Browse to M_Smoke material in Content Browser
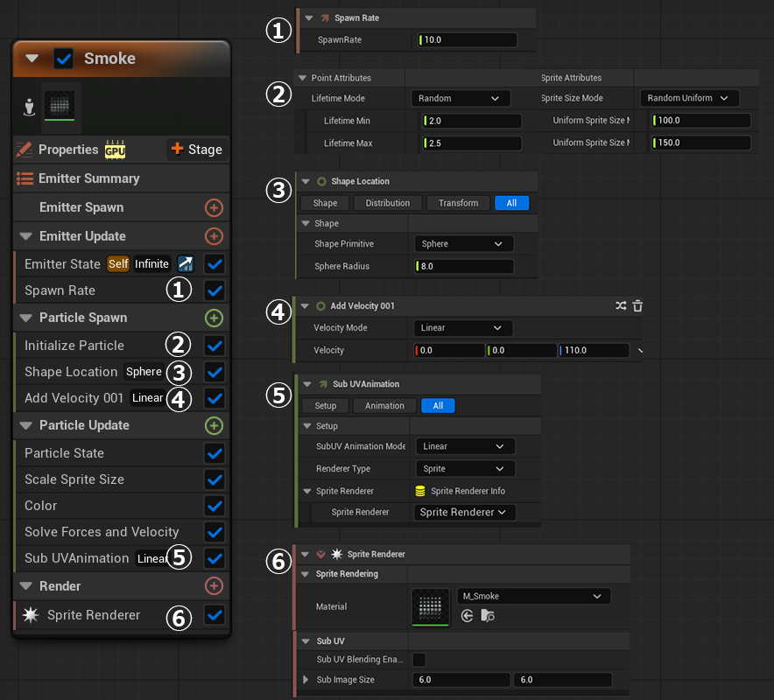 tap(488, 616)
